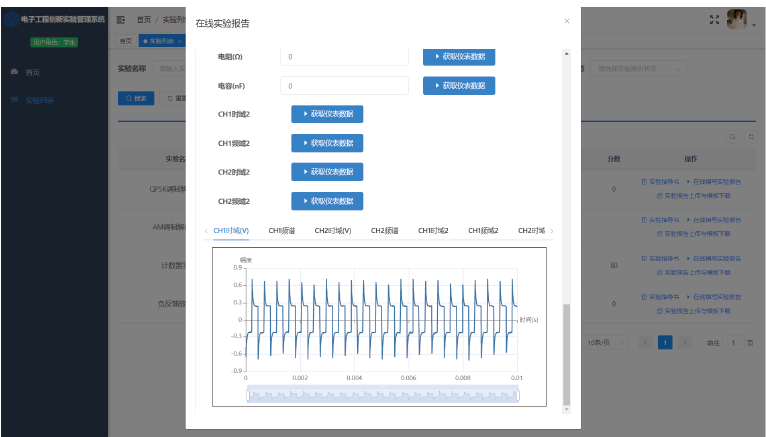
Task: Open the CH2频谱 chart tab
Action: [x=384, y=231]
